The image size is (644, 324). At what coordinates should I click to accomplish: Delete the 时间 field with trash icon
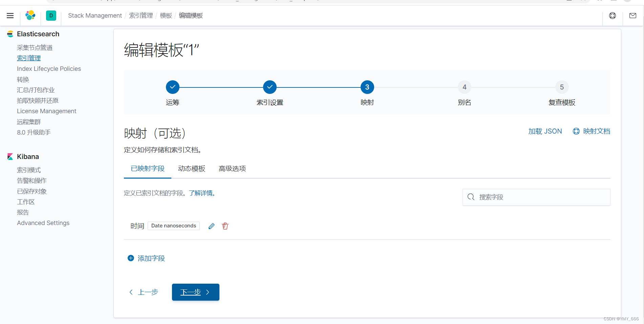225,226
